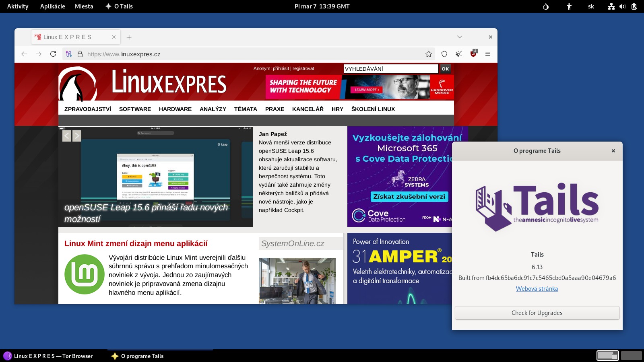Click the Tor circuit icon in address bar

click(x=69, y=54)
